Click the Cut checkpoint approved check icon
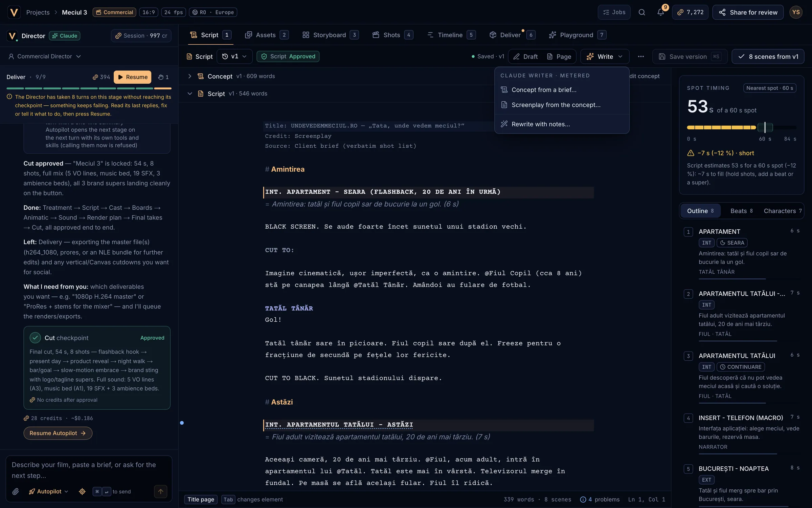The width and height of the screenshot is (812, 508). tap(35, 338)
